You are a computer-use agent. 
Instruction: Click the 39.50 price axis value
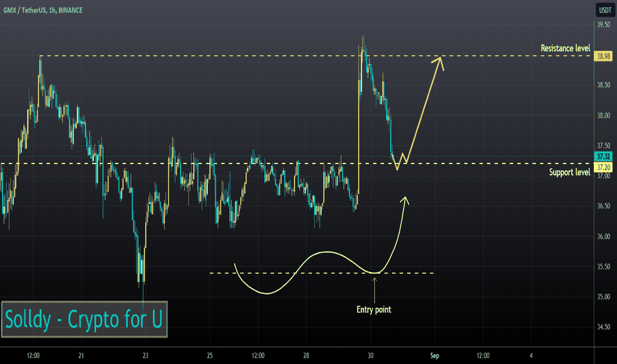(603, 24)
